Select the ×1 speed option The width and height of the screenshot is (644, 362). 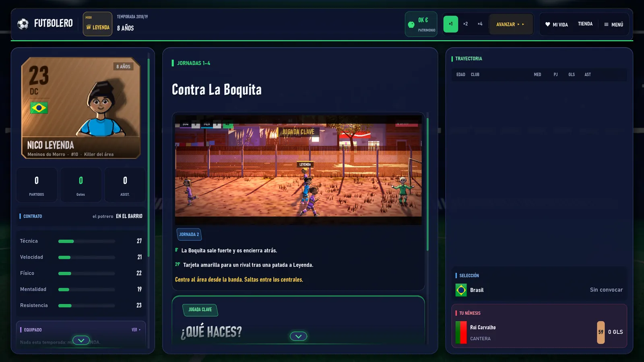pos(451,24)
